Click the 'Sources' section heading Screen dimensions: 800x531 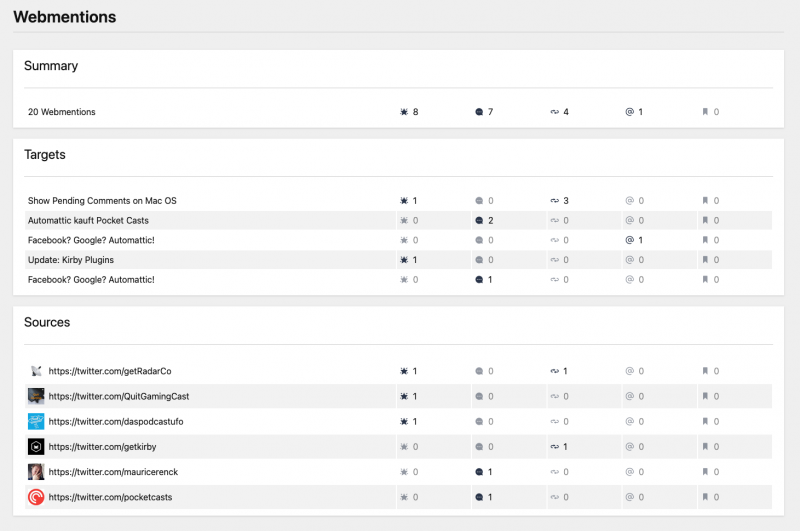click(47, 322)
